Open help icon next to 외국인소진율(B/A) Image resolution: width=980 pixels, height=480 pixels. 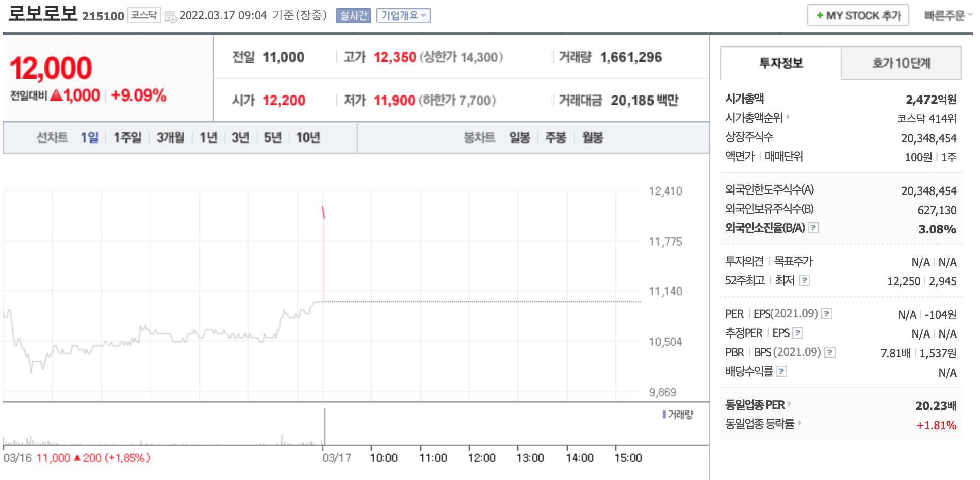[x=813, y=228]
